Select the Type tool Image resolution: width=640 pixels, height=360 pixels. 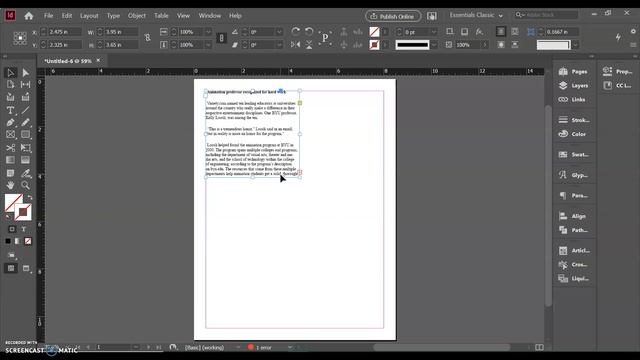11,110
